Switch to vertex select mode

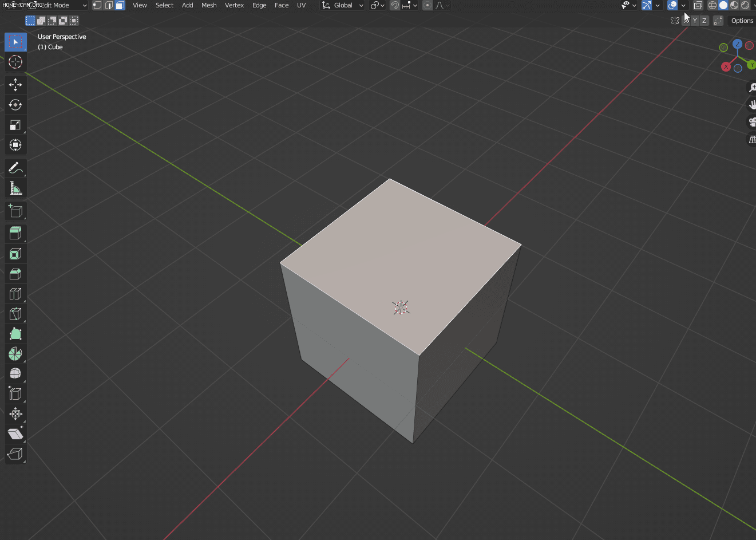97,5
